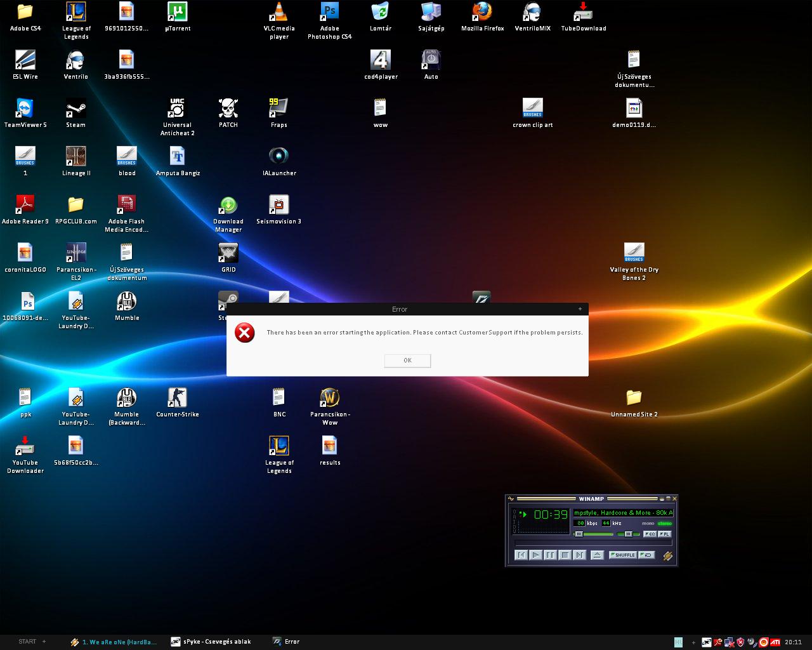Click the START button on taskbar
Screen dimensions: 812x650
coord(27,642)
